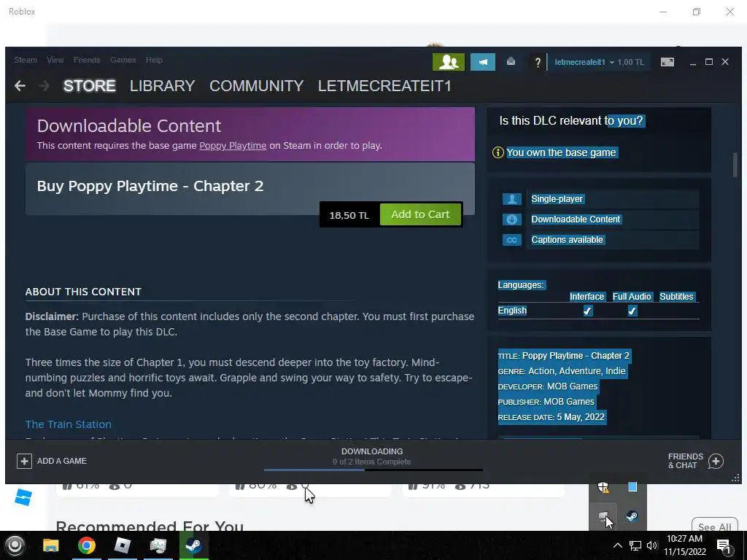Screen dimensions: 747x560
Task: Open the Steam menu
Action: click(26, 60)
